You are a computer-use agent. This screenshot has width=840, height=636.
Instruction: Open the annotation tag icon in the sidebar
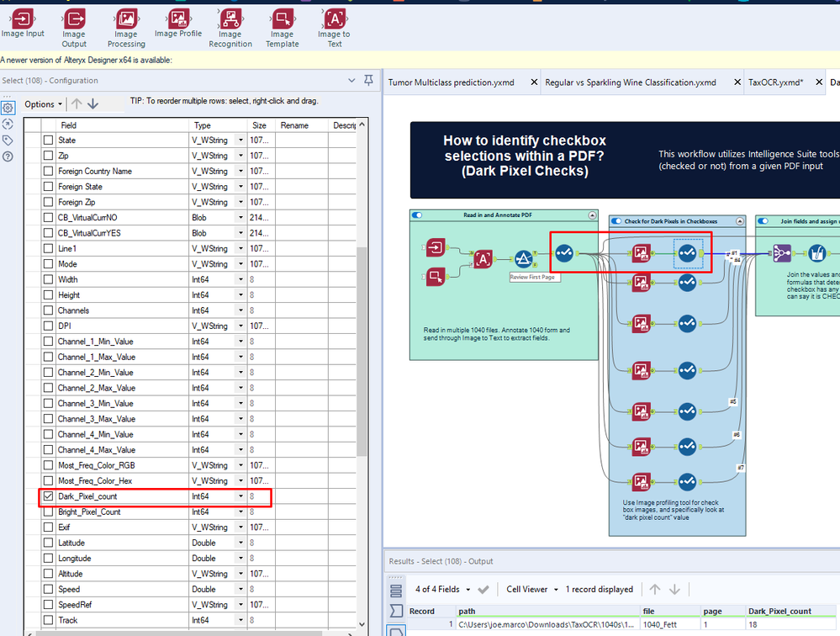coord(8,140)
